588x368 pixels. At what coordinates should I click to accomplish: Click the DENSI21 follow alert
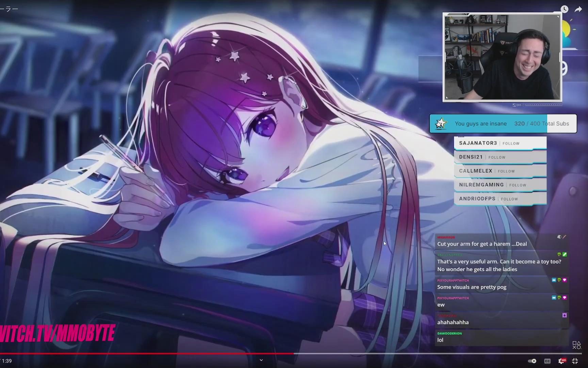click(x=500, y=157)
